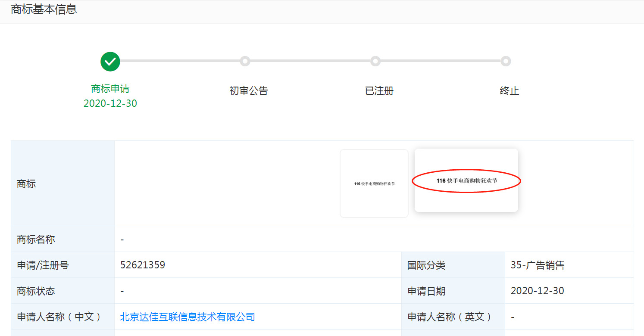Click the 已注册 step label

coord(379,91)
